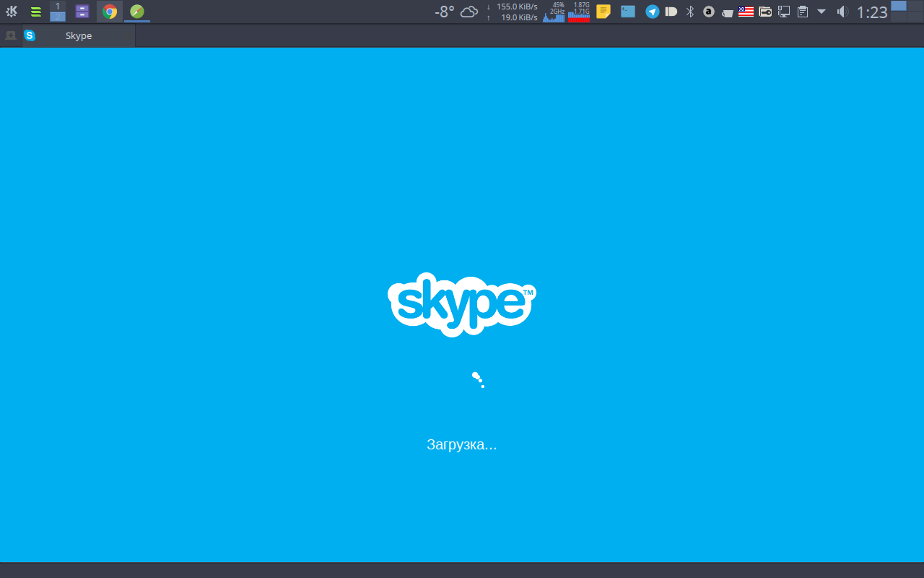This screenshot has height=578, width=924.
Task: Click the white D-shaped tray icon
Action: [671, 12]
